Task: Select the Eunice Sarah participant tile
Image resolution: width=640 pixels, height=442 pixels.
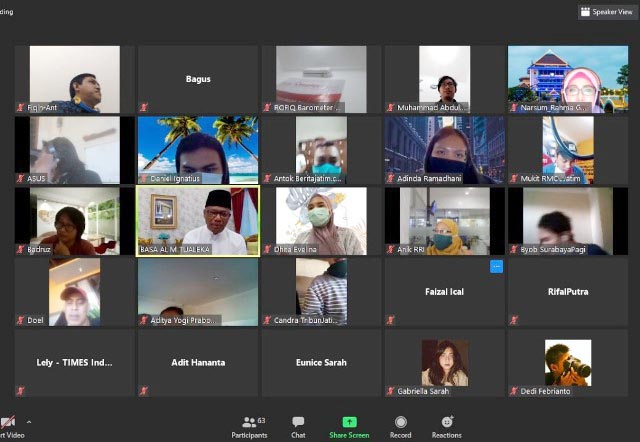Action: (321, 363)
